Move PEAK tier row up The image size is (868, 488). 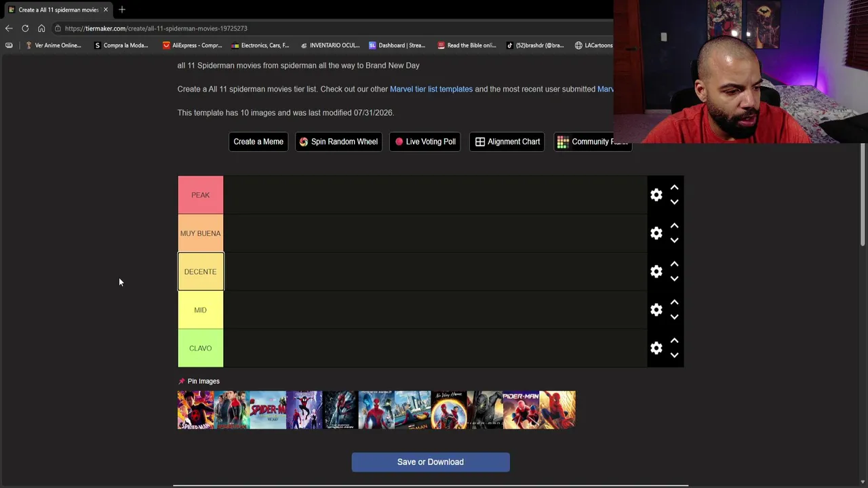click(674, 188)
